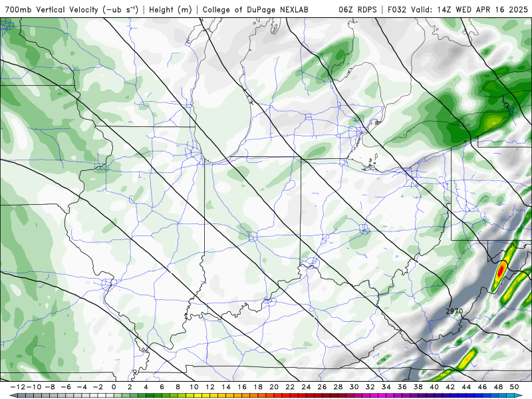Click the "-12" color scale label
The height and width of the screenshot is (399, 532).
click(17, 387)
